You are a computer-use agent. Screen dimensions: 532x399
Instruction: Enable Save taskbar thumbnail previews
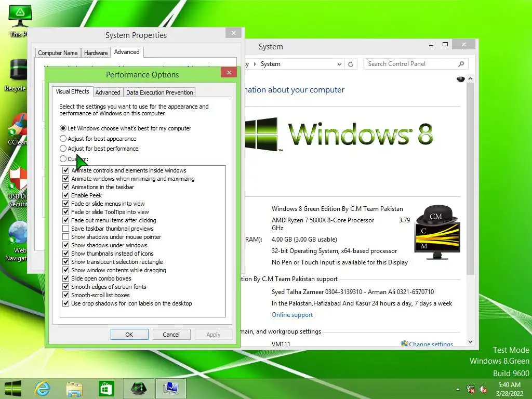[x=66, y=229]
